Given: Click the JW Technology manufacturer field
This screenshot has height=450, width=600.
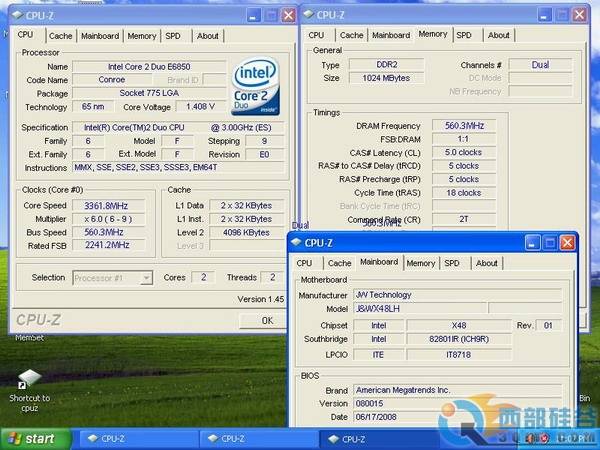Looking at the screenshot, I should pyautogui.click(x=458, y=295).
